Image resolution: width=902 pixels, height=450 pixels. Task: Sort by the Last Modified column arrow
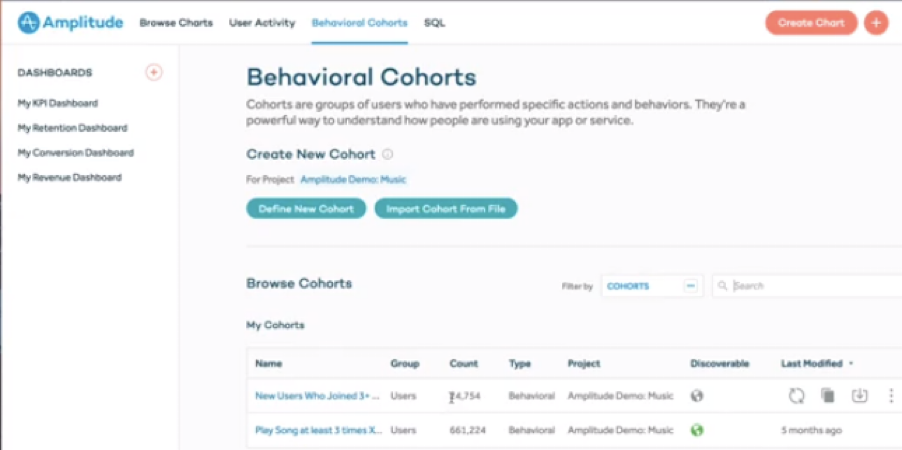(851, 364)
